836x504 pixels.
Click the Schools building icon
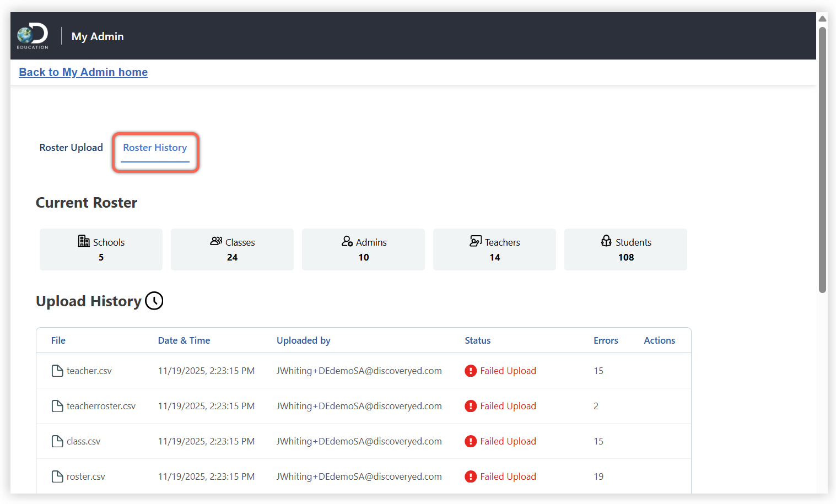84,241
